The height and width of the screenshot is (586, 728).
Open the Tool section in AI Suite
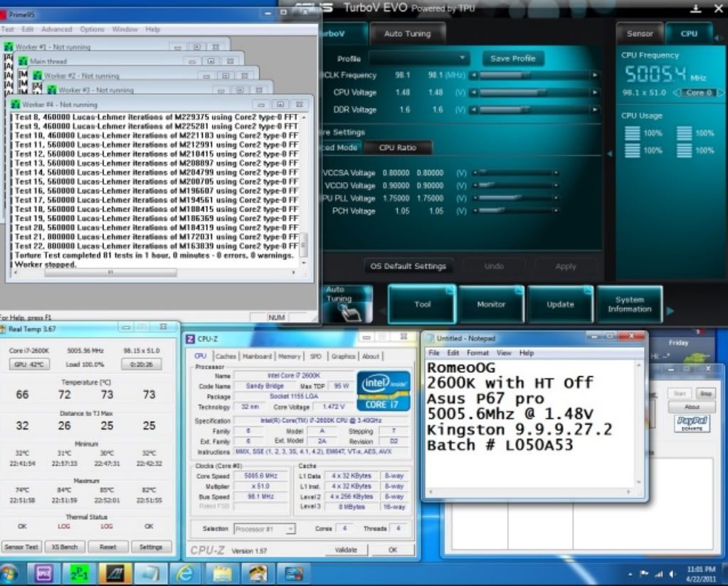point(423,304)
